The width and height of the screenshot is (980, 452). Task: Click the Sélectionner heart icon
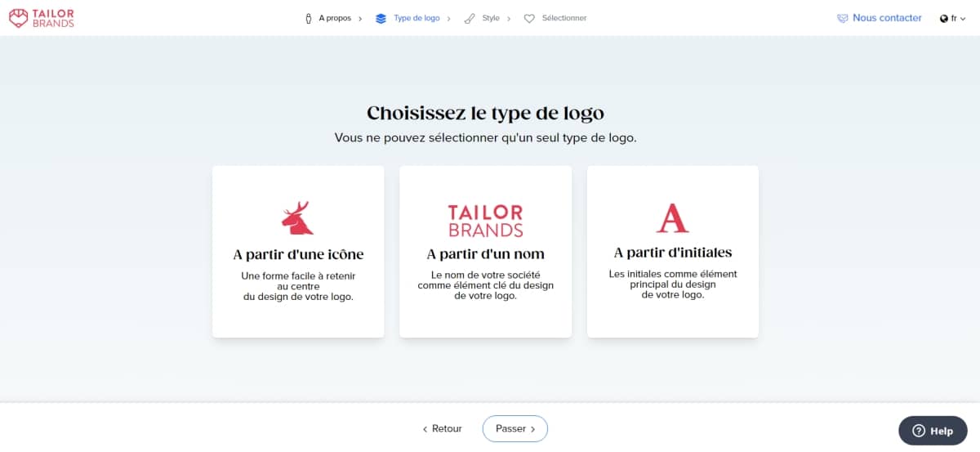(x=529, y=18)
